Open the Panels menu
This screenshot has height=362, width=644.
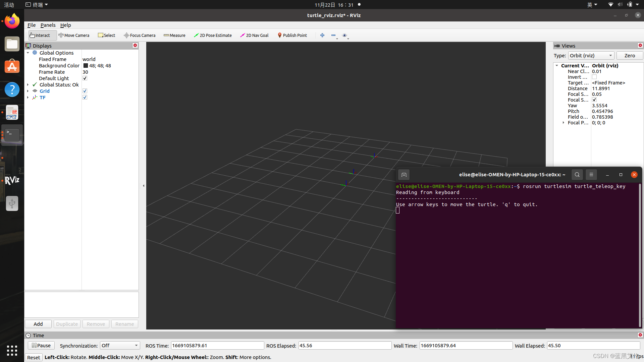[48, 25]
